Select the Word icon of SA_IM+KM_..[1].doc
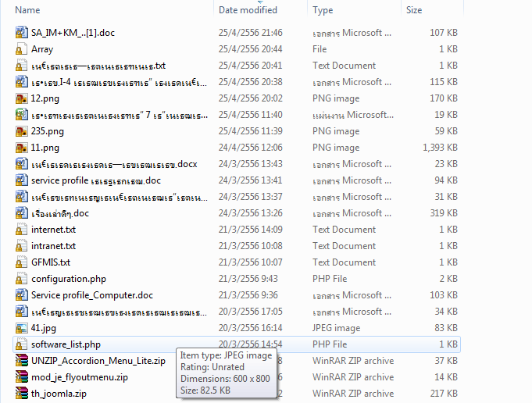 21,33
